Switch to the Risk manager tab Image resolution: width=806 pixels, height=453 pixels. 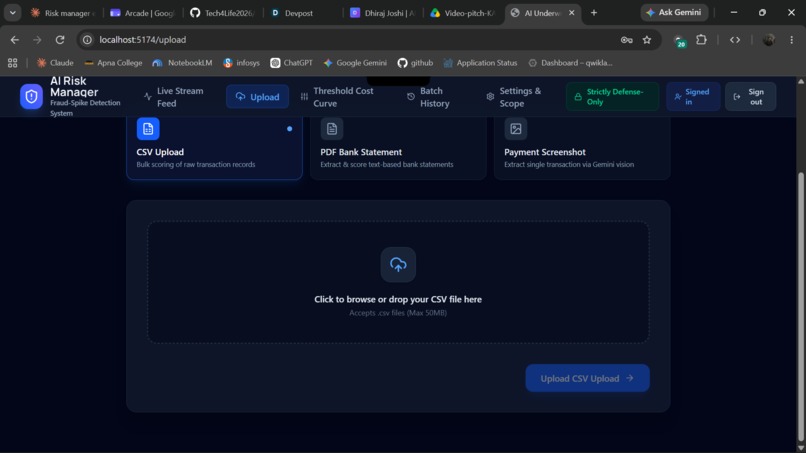pyautogui.click(x=63, y=13)
